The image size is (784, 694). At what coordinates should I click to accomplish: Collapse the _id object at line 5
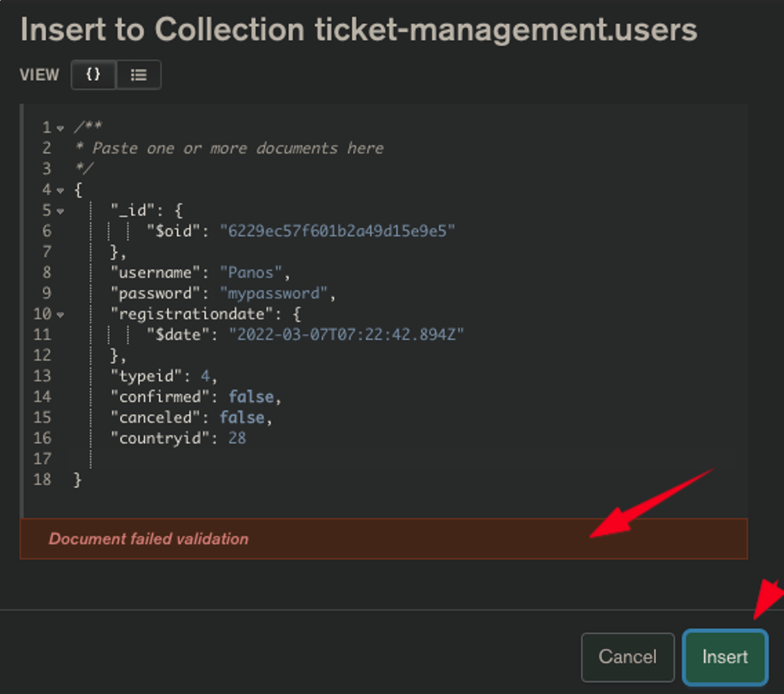pyautogui.click(x=61, y=211)
